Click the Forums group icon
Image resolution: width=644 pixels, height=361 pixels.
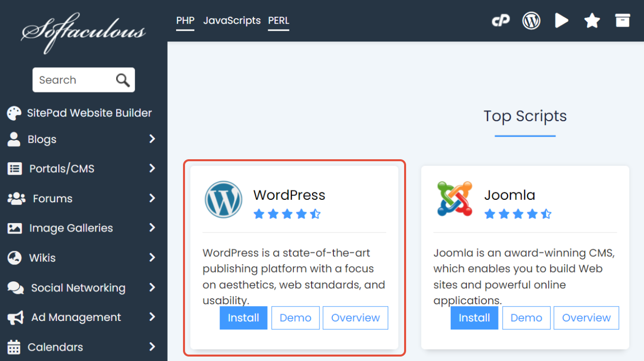coord(16,198)
